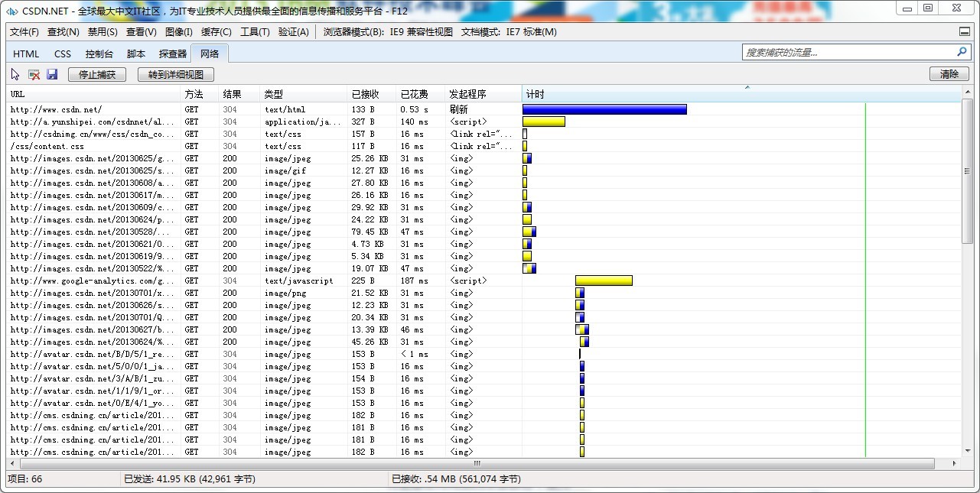Viewport: 980px width, 493px height.
Task: Switch to the 控制台 tab
Action: [x=99, y=54]
